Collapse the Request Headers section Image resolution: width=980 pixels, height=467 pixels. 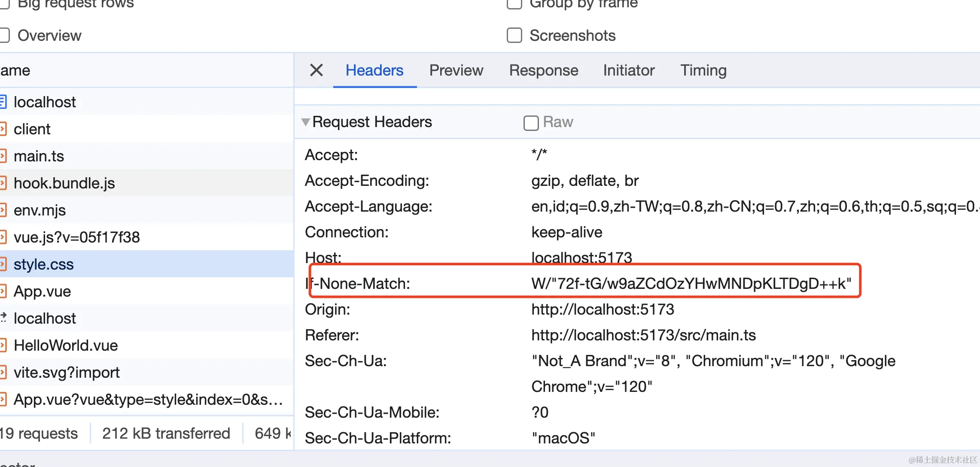pos(305,122)
